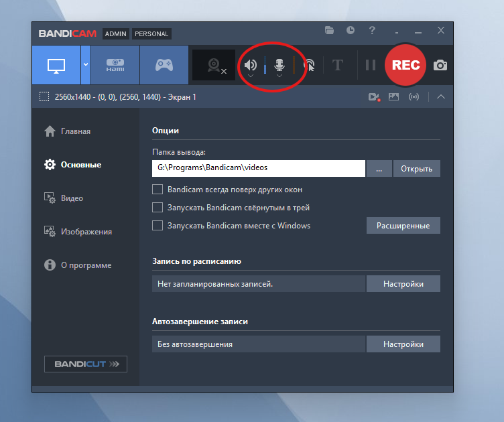Toggle the webcam overlay
The height and width of the screenshot is (422, 504).
[x=214, y=65]
